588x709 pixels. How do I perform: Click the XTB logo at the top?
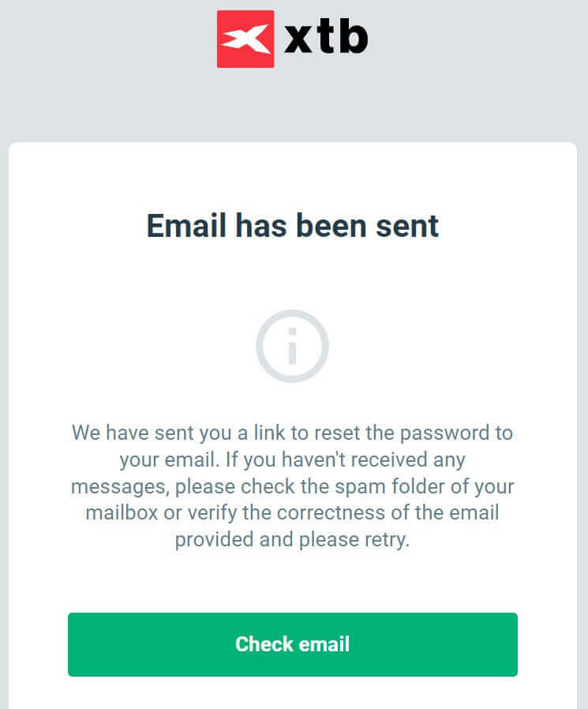pyautogui.click(x=292, y=36)
